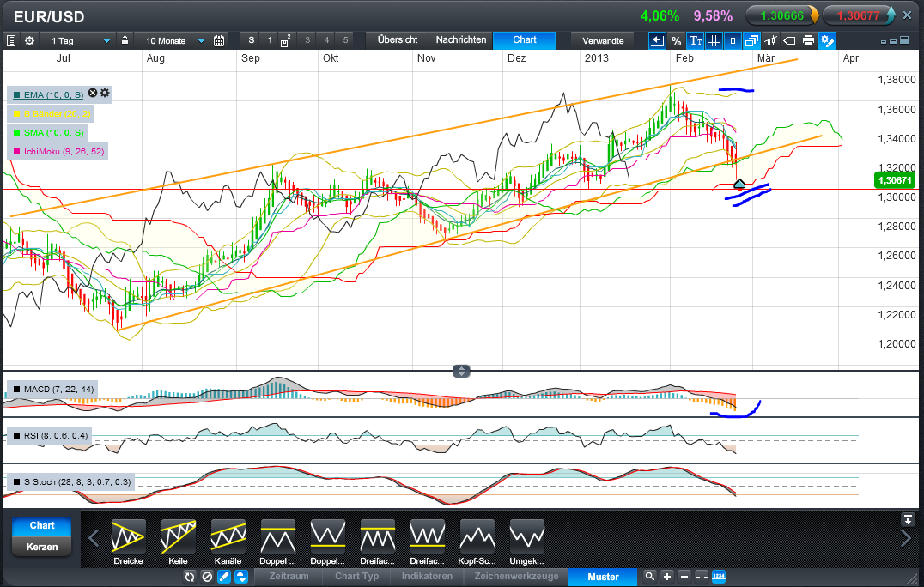The image size is (924, 587).
Task: Open chart settings gear in top toolbar
Action: pos(29,40)
